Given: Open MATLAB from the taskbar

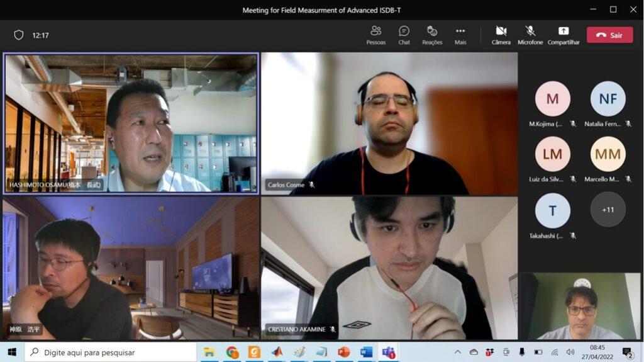Looking at the screenshot, I should (277, 352).
